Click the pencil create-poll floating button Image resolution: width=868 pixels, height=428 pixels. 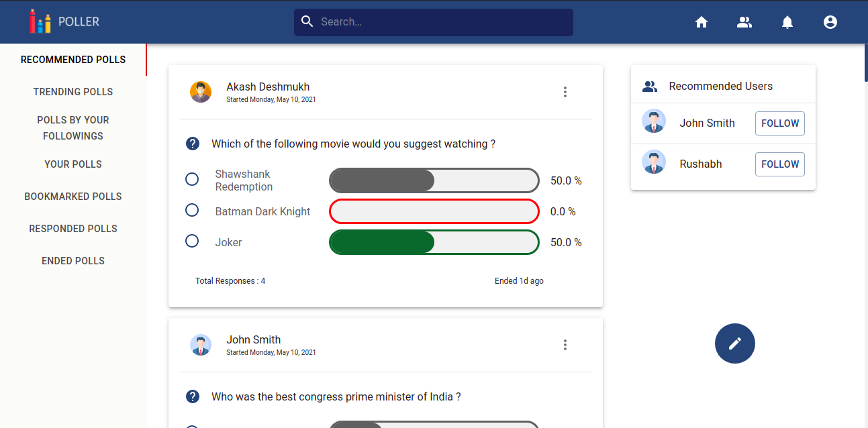coord(735,343)
